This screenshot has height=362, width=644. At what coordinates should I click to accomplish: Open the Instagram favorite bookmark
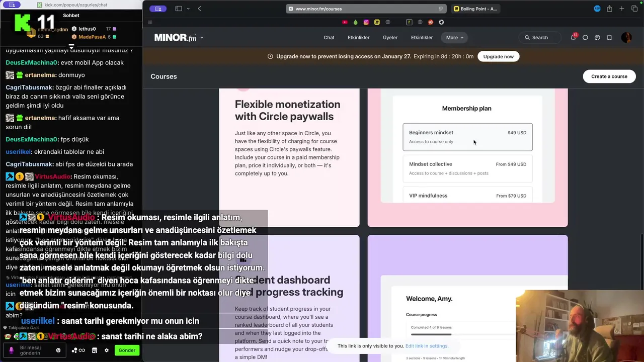pos(366,22)
